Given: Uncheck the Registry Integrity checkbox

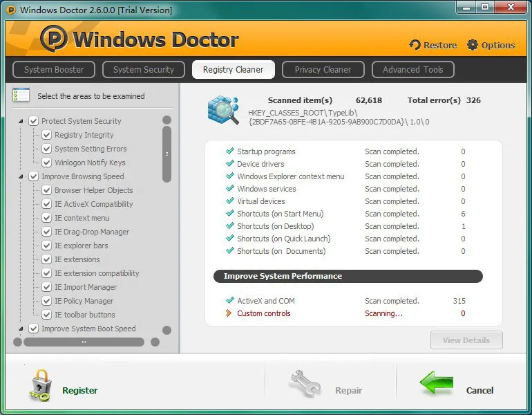Looking at the screenshot, I should tap(46, 135).
